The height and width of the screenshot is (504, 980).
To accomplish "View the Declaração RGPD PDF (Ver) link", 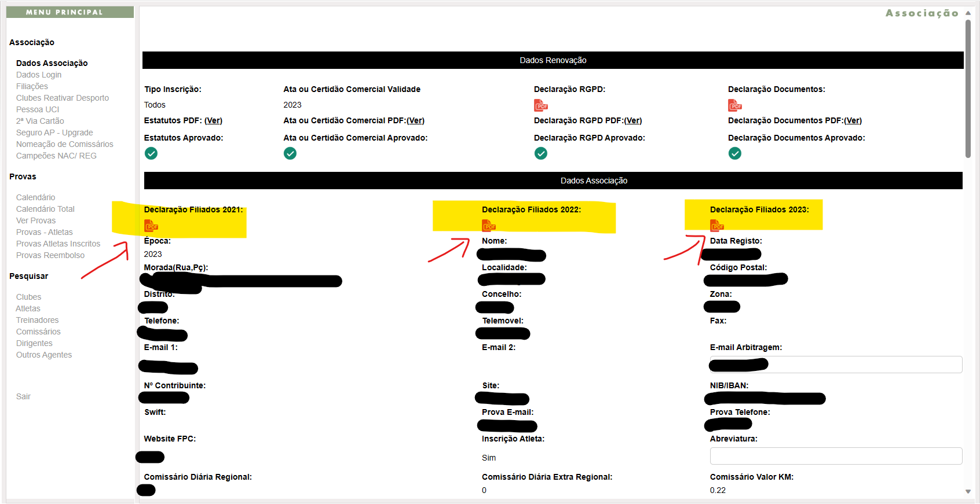I will pos(632,120).
